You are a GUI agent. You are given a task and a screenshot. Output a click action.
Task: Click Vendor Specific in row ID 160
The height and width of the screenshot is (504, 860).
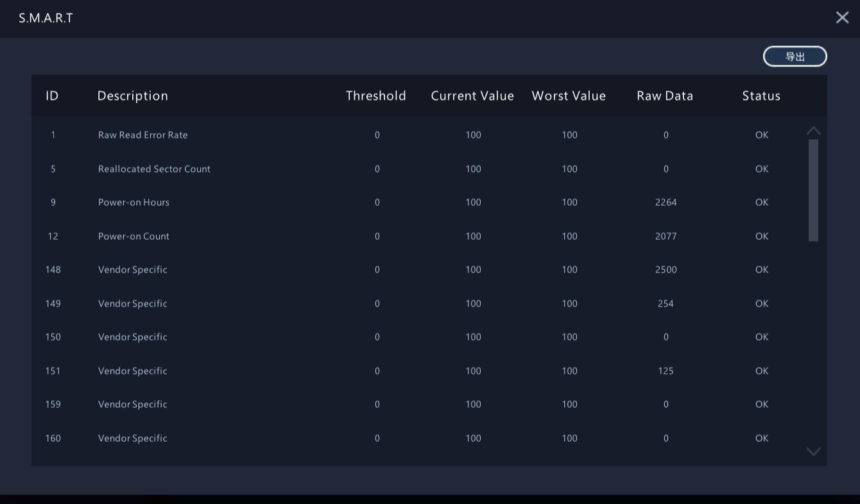133,438
